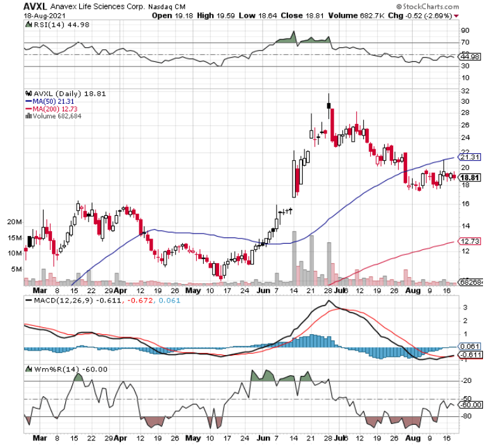This screenshot has width=502, height=448.
Task: Click the red MA(200) line swatch
Action: tap(28, 109)
